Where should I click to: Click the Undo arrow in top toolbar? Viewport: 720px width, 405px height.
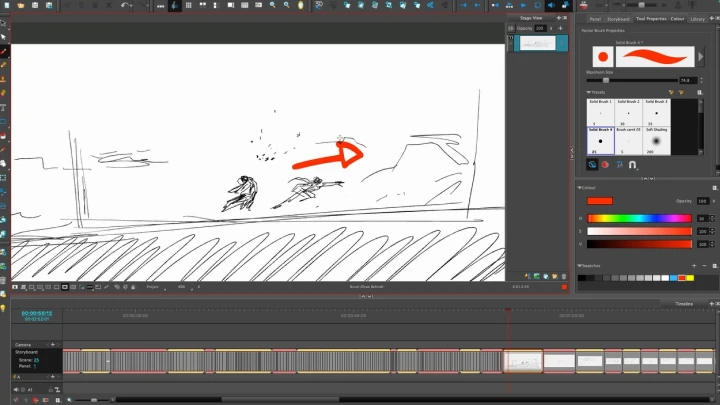click(125, 6)
